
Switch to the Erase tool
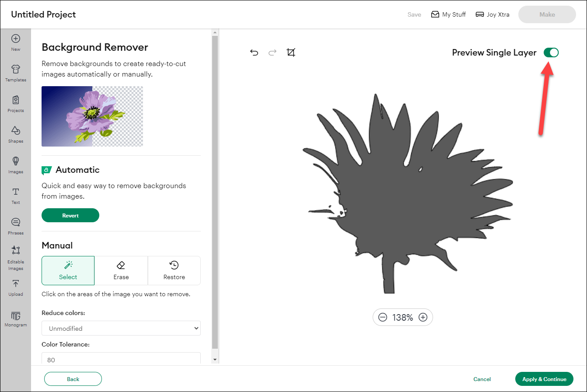pyautogui.click(x=121, y=270)
